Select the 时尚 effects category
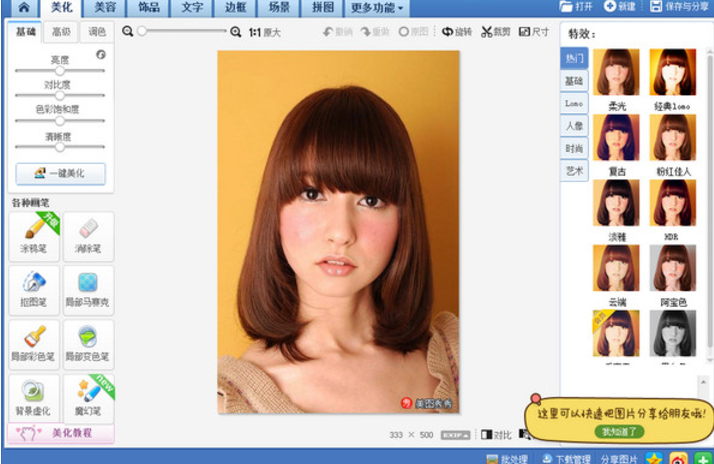Image resolution: width=714 pixels, height=464 pixels. [574, 148]
